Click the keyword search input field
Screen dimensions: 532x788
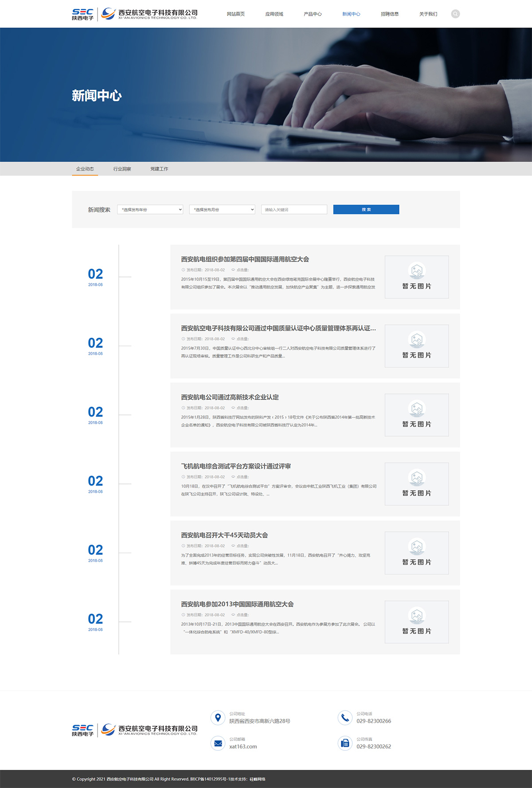tap(294, 210)
